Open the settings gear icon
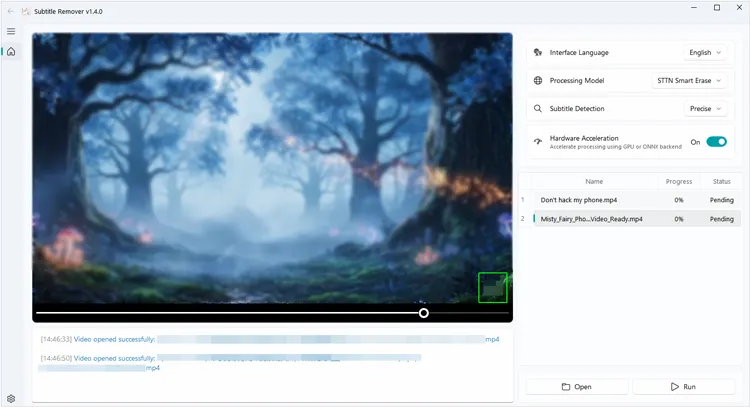 pyautogui.click(x=11, y=398)
